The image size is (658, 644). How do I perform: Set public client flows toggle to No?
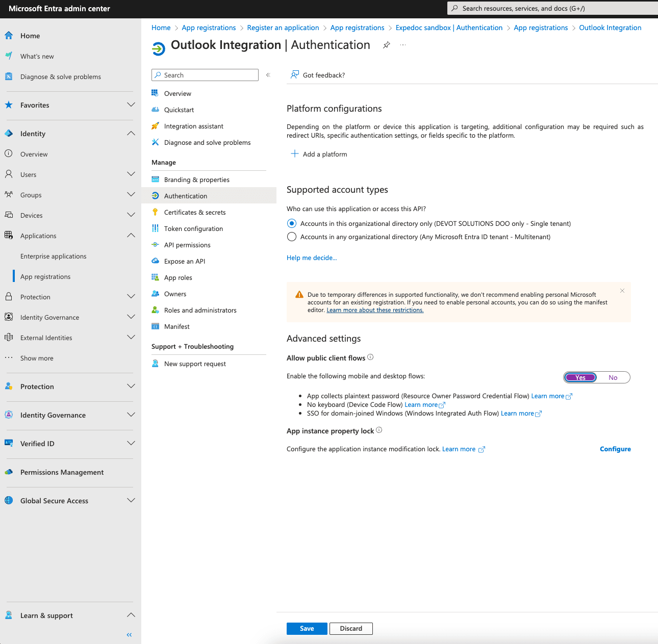pos(613,377)
